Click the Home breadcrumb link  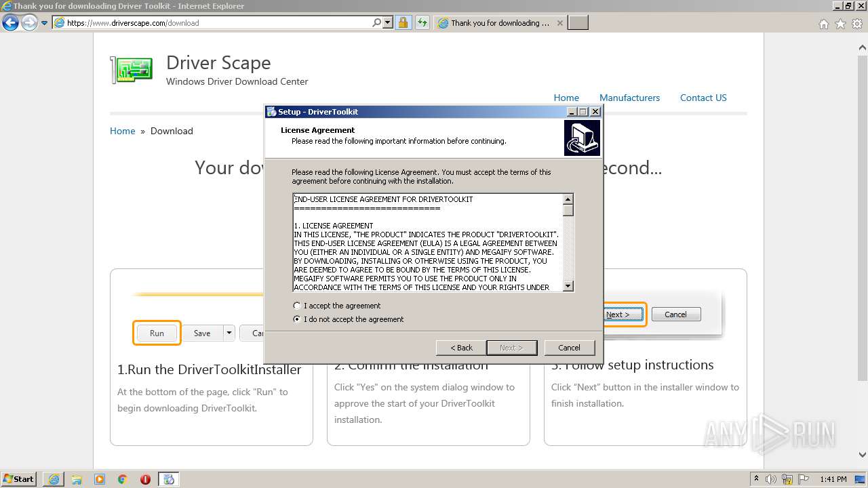pos(123,131)
